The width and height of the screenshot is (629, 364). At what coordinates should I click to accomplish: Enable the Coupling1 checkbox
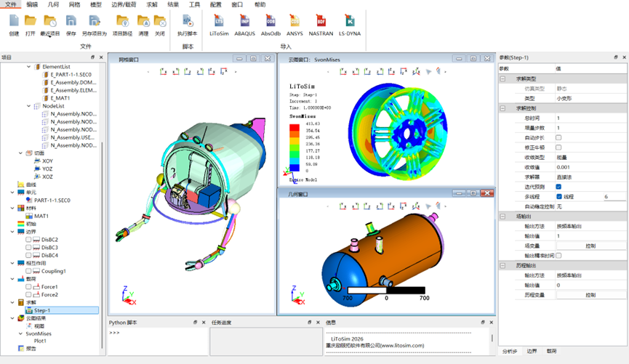tap(28, 271)
